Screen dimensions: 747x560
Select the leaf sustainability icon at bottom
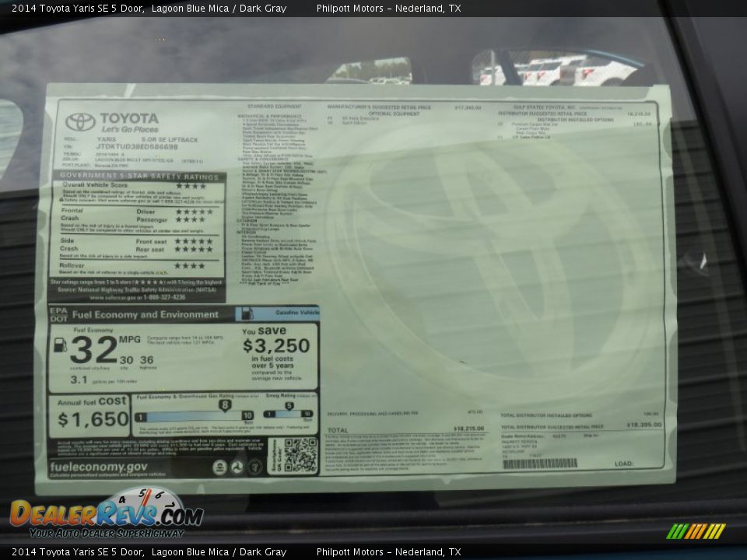254,468
